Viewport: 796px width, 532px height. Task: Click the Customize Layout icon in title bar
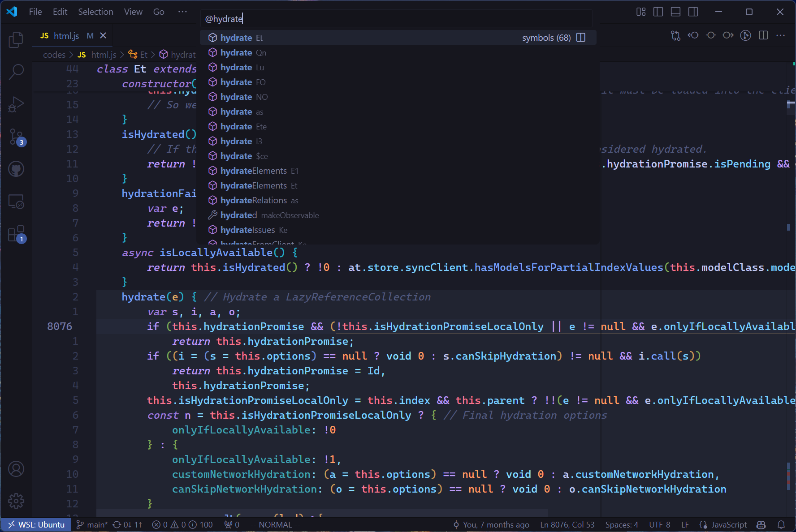click(641, 12)
